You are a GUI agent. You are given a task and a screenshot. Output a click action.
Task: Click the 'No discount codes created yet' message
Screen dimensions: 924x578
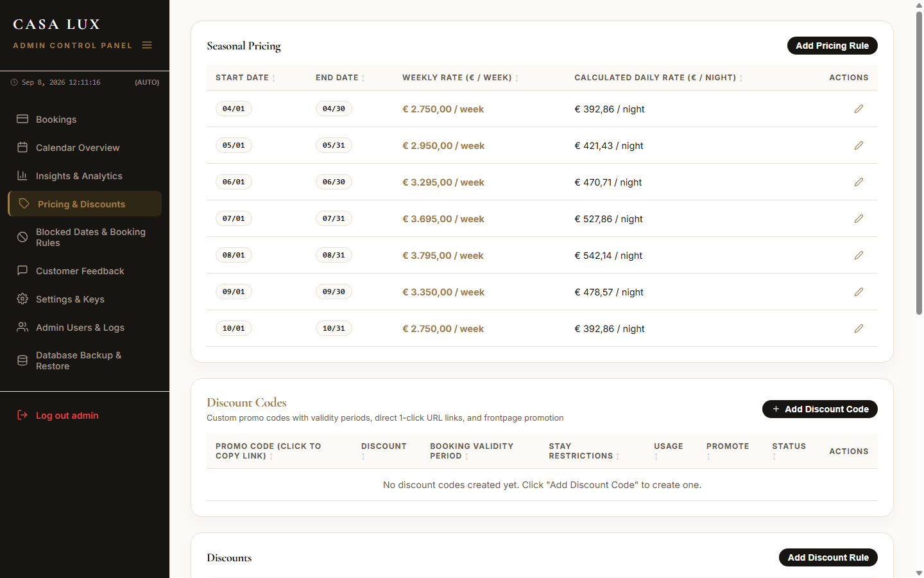click(542, 485)
